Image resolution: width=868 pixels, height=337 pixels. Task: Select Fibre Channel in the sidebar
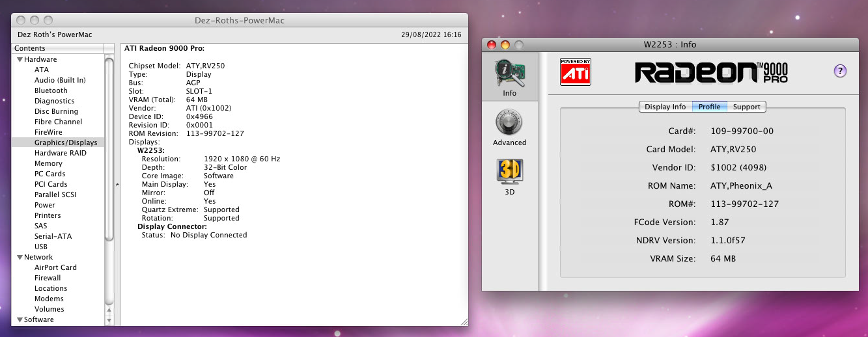coord(58,122)
